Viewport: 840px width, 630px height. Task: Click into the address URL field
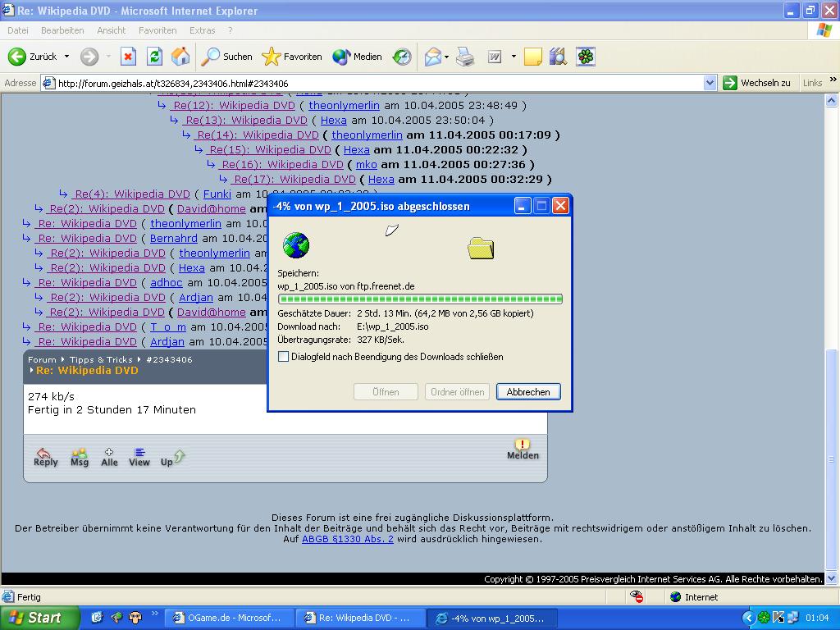point(379,83)
